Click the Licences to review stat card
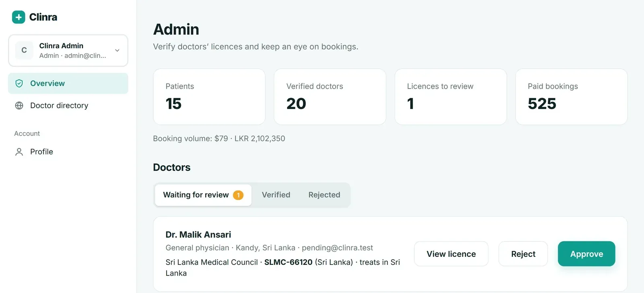Image resolution: width=644 pixels, height=293 pixels. point(451,96)
